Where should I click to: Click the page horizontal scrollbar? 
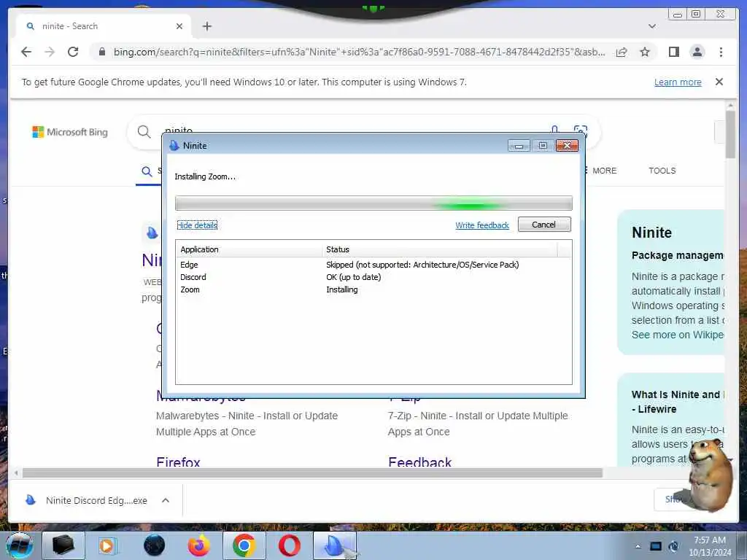coord(312,472)
